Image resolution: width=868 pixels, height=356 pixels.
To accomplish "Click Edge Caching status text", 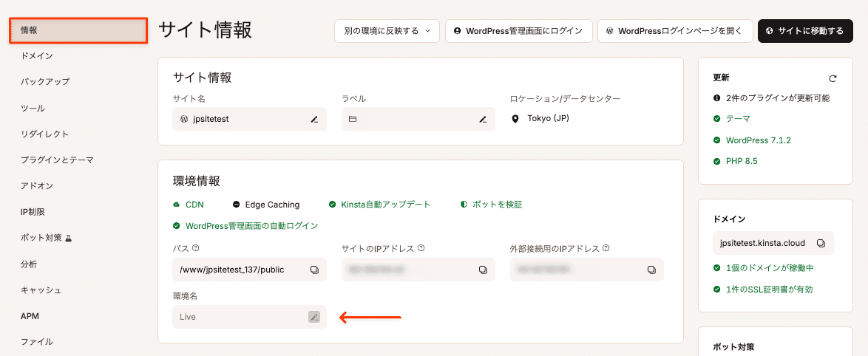I will (272, 205).
